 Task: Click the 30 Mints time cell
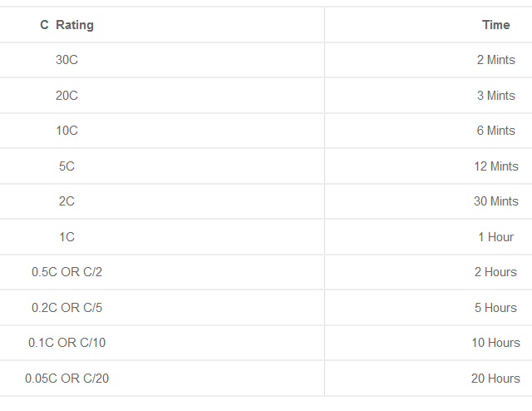(495, 201)
